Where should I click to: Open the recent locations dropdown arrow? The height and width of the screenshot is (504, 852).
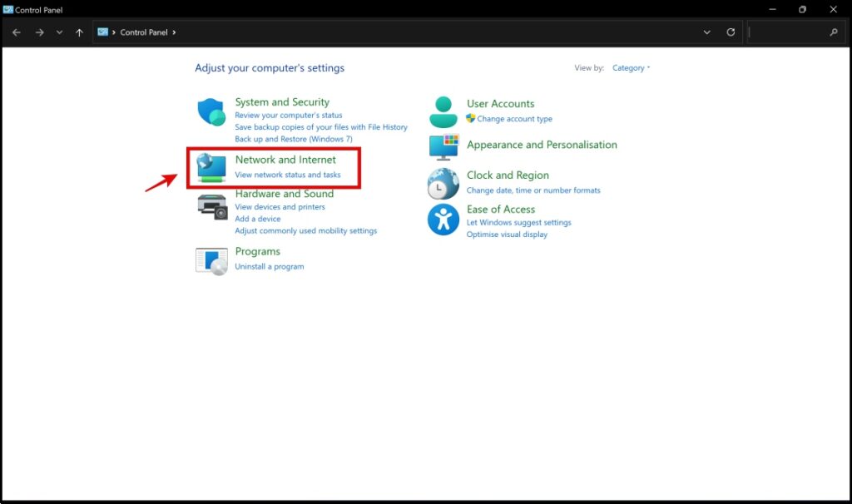tap(59, 32)
